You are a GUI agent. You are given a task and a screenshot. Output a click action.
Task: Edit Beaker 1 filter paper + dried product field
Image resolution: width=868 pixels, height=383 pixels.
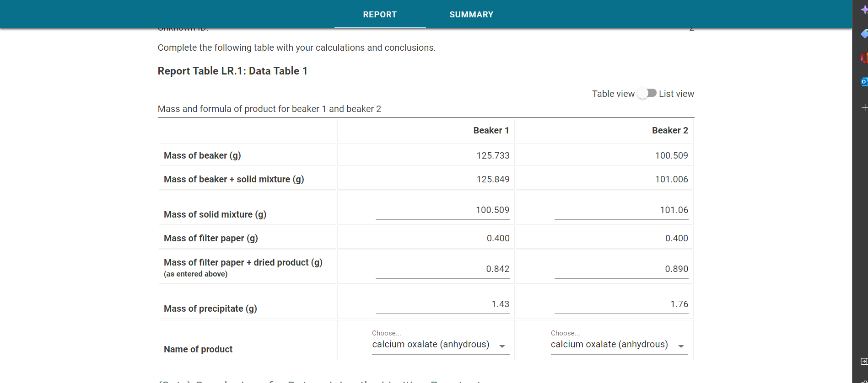[x=442, y=269]
